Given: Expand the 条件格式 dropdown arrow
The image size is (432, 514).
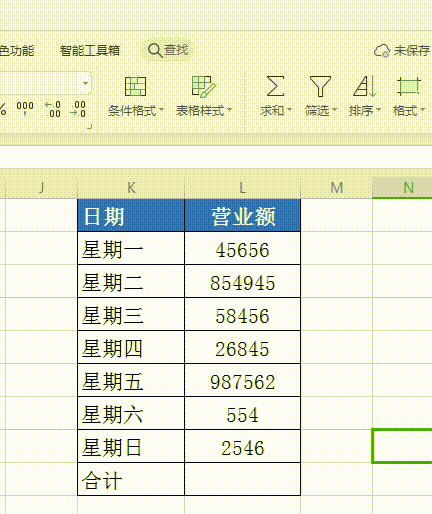Looking at the screenshot, I should (x=161, y=110).
